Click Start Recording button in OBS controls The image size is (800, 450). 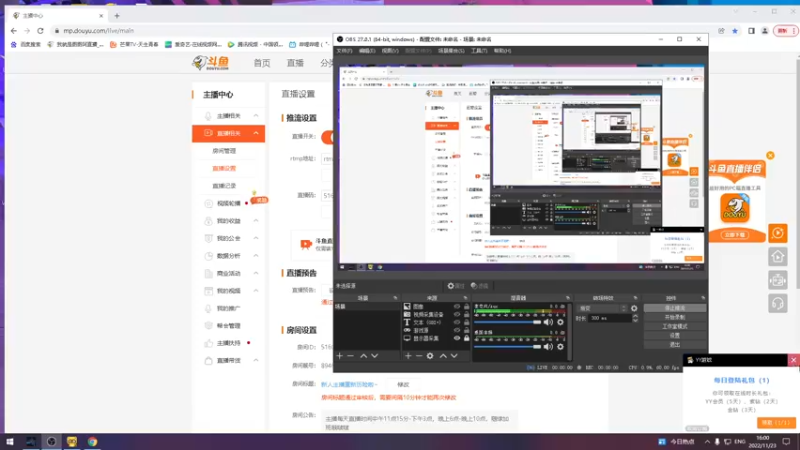[x=674, y=317]
